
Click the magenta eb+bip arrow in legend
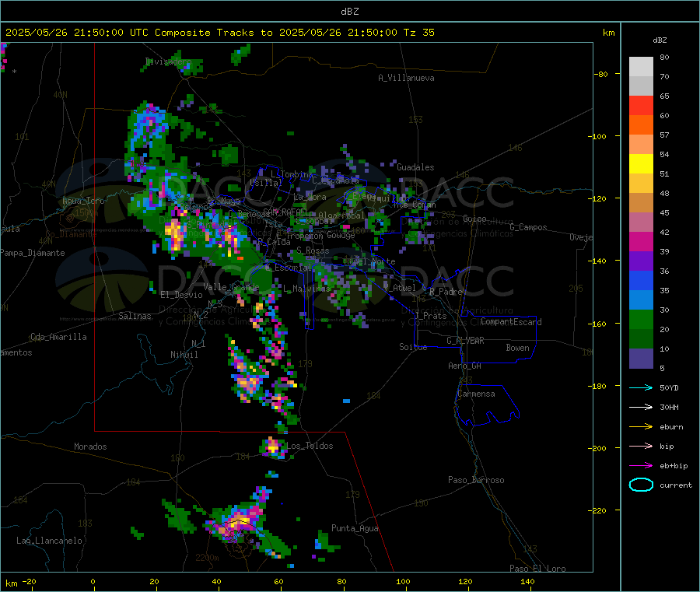click(x=641, y=466)
